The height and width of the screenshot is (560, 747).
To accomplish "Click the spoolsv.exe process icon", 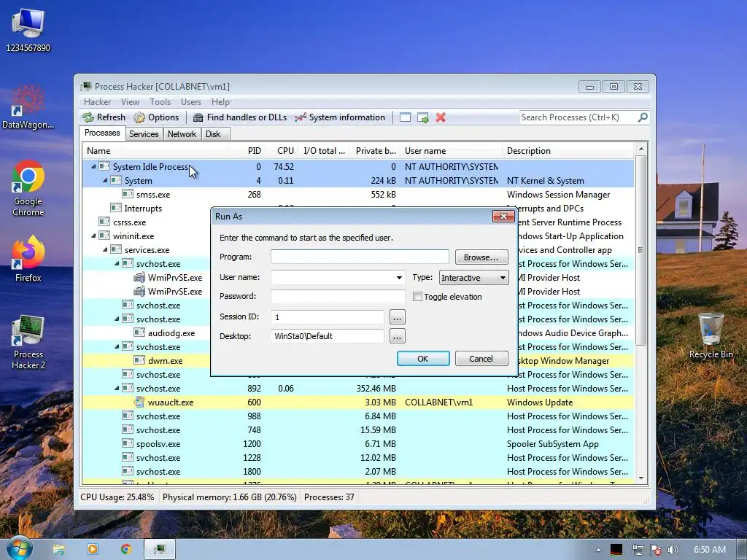I will point(127,443).
